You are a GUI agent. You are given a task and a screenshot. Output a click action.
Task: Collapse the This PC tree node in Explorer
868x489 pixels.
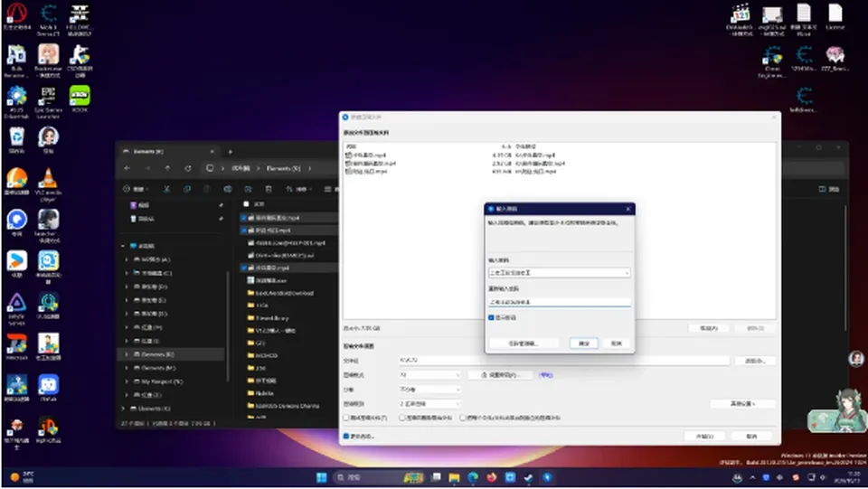(x=123, y=246)
